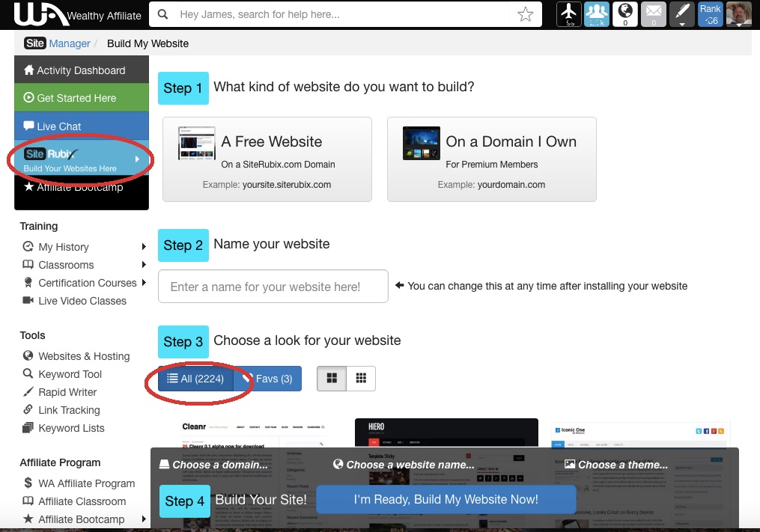Switch to large grid theme view

click(332, 379)
